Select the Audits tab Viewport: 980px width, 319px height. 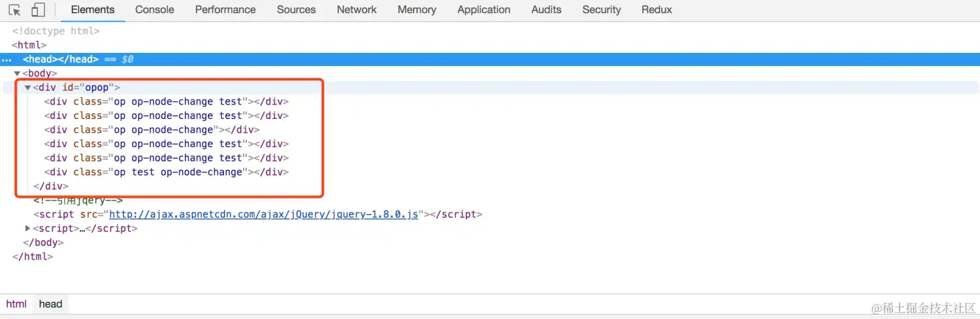546,10
